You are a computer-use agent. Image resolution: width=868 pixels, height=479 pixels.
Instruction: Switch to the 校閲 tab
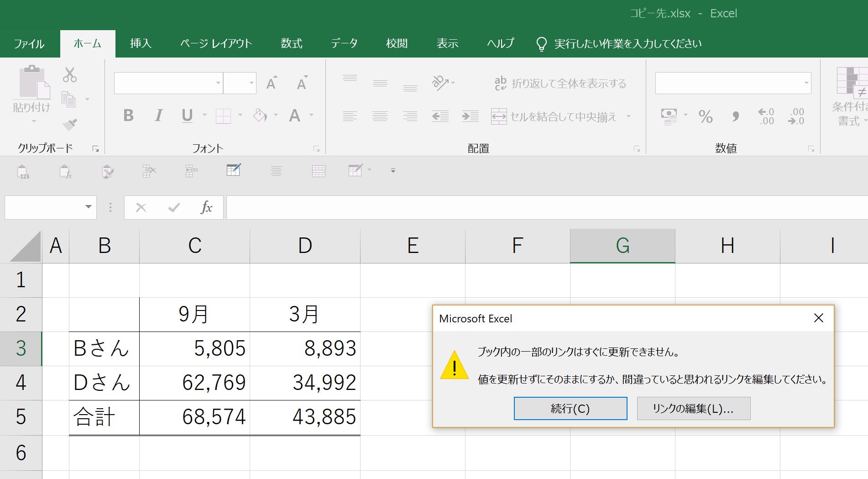click(x=397, y=43)
